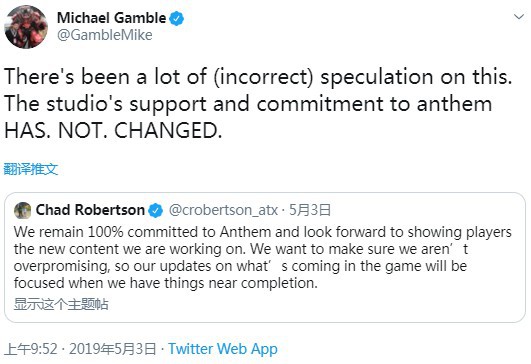Expand thread via 显示这个主题帖

coord(61,304)
